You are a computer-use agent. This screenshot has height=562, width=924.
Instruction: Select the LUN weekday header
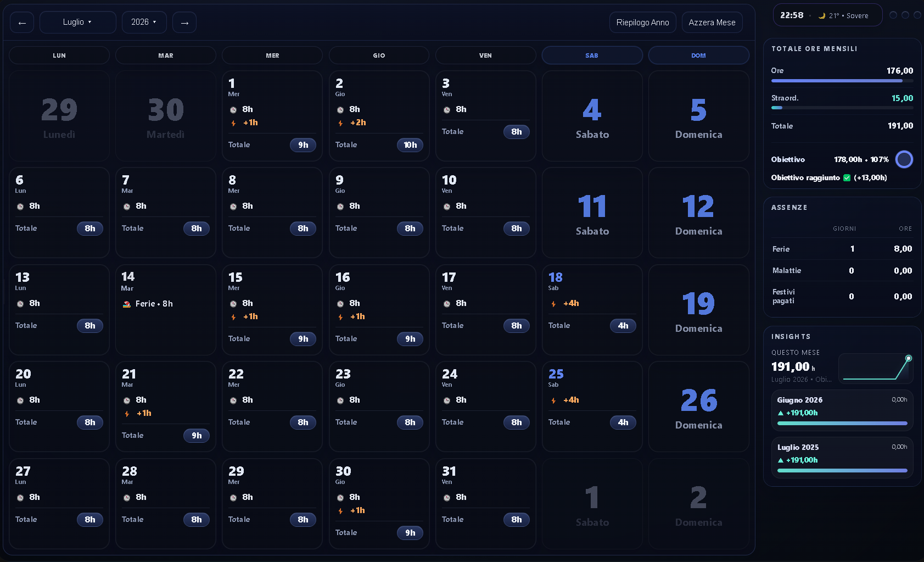click(59, 55)
